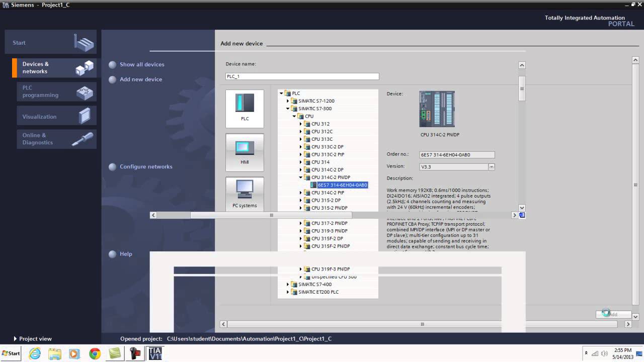Screen dimensions: 644x362
Task: Open PLC programming portal
Action: (x=56, y=92)
